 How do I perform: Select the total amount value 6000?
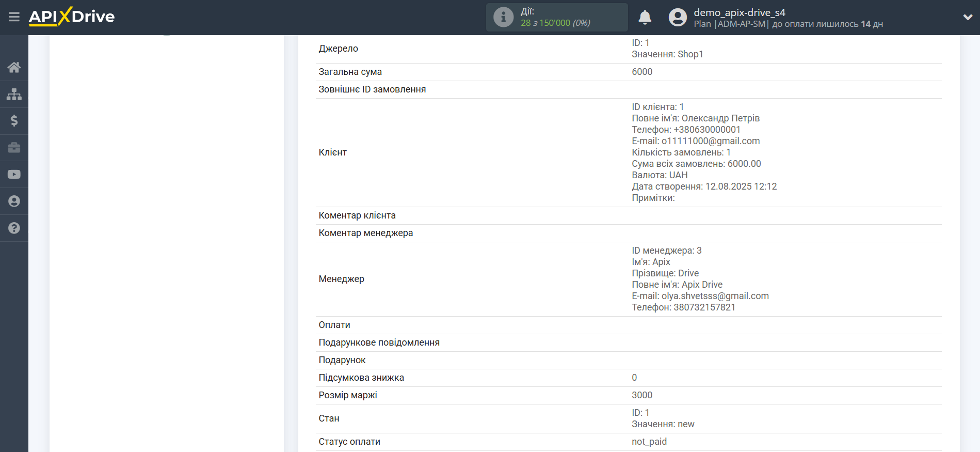[x=642, y=72]
